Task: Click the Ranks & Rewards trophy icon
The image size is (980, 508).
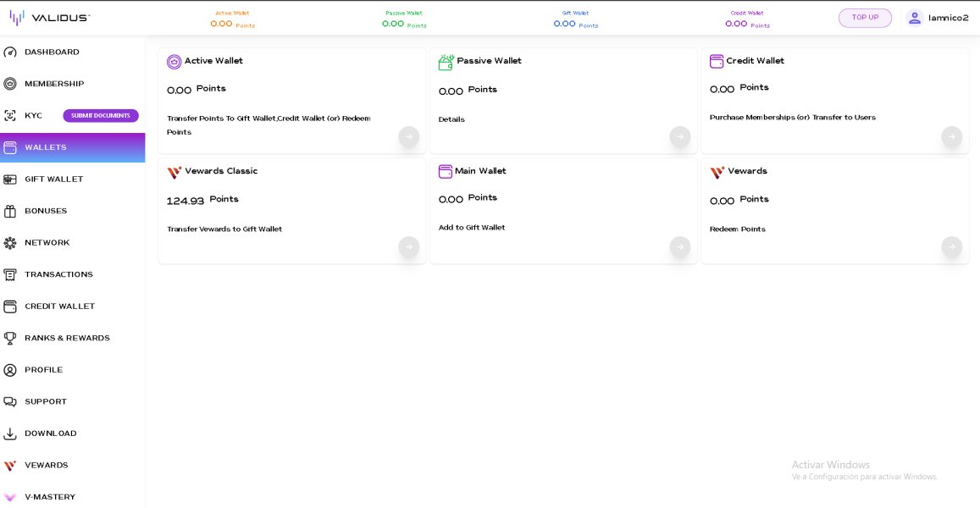Action: [10, 338]
